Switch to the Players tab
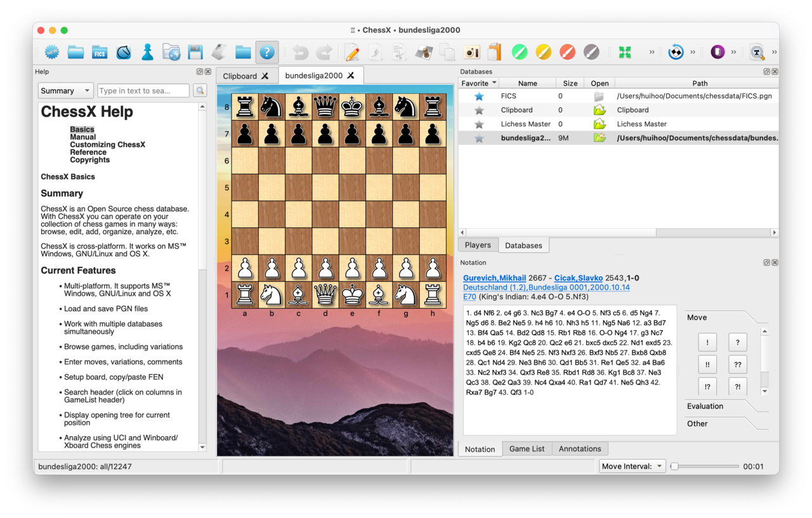The image size is (812, 518). (x=478, y=244)
